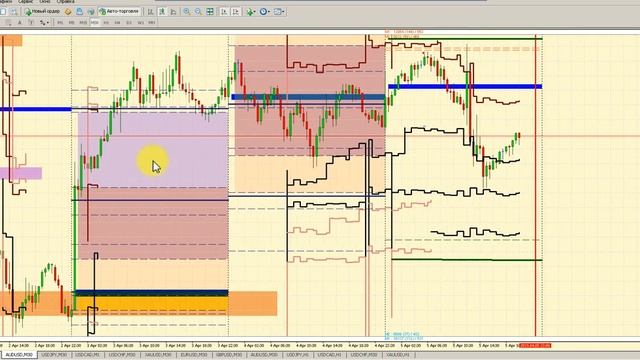640x360 pixels.
Task: Click the new chart toolbar icon
Action: [2, 12]
